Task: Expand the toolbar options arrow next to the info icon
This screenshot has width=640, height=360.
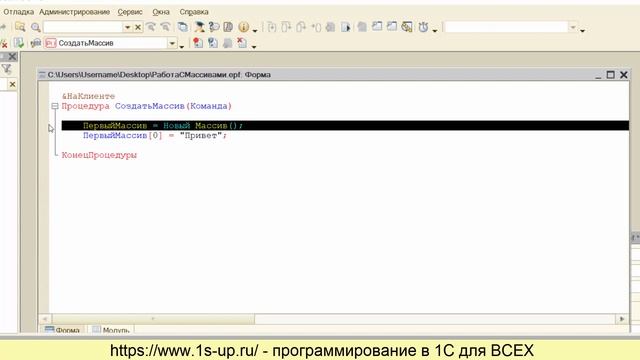Action: coord(255,30)
